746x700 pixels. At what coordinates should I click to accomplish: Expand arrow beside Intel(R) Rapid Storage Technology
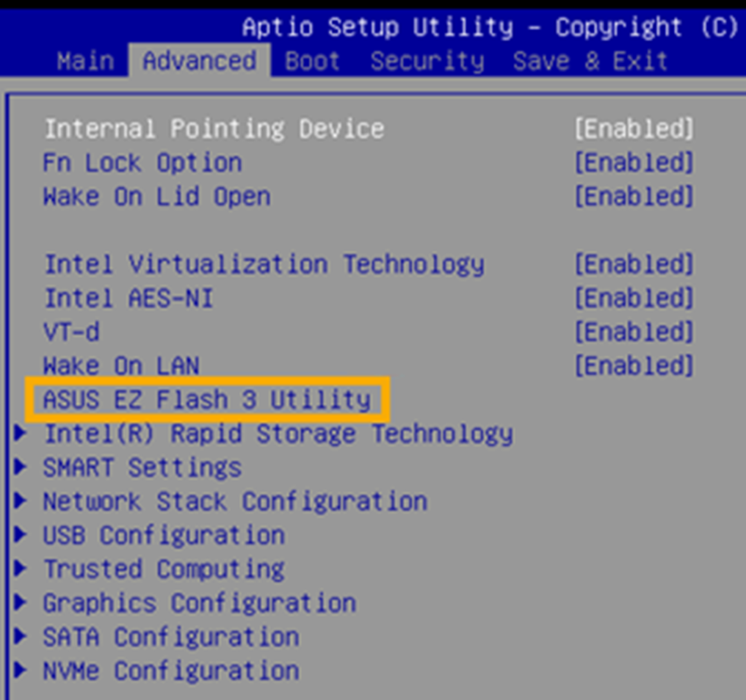21,433
